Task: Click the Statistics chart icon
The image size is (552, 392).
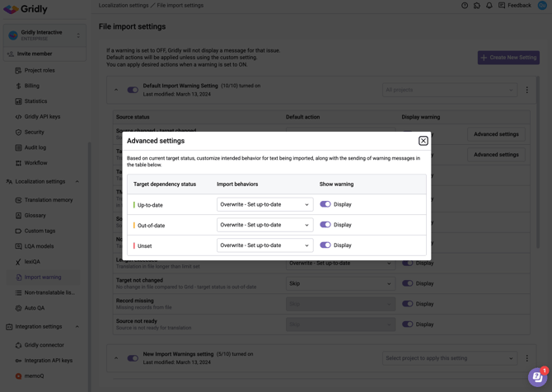Action: [x=18, y=101]
